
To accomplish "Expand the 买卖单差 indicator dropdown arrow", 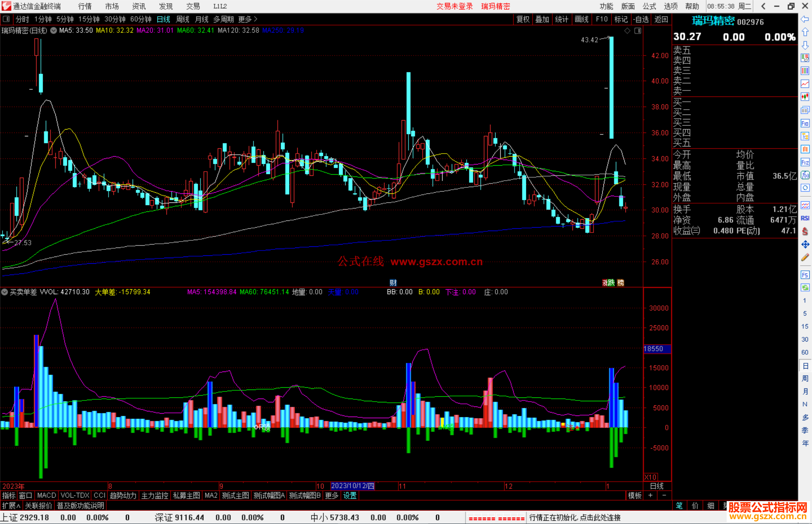I will 5,292.
